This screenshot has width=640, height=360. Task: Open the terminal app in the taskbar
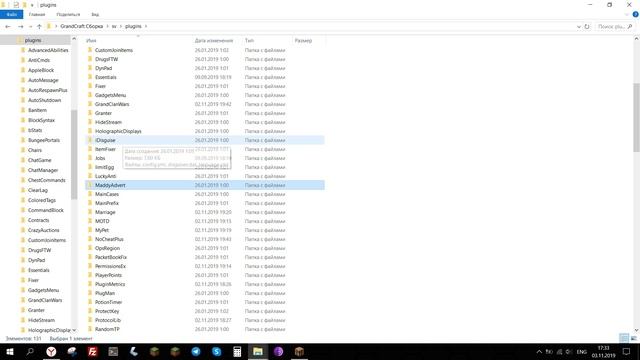[x=113, y=351]
